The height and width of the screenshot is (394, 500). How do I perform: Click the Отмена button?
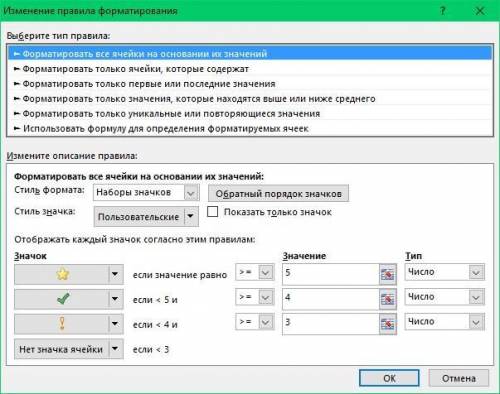point(459,378)
